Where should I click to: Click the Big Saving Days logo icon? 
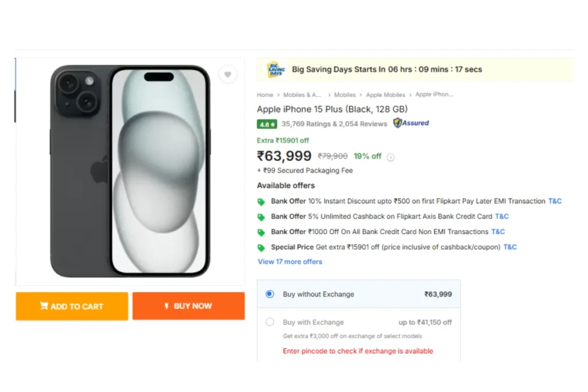[276, 69]
